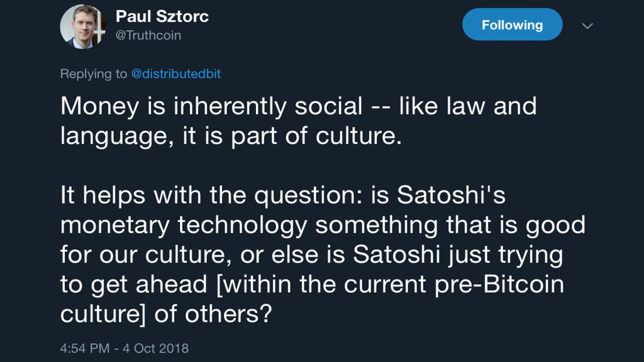Open the Paul Sztorc display name link
The height and width of the screenshot is (362, 644).
click(x=162, y=17)
